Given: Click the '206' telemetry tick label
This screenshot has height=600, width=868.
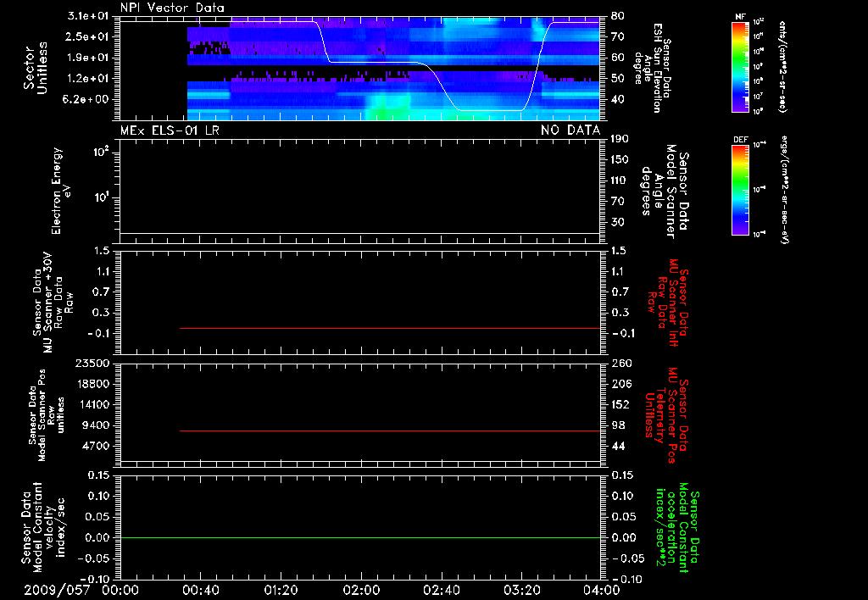Looking at the screenshot, I should (620, 384).
